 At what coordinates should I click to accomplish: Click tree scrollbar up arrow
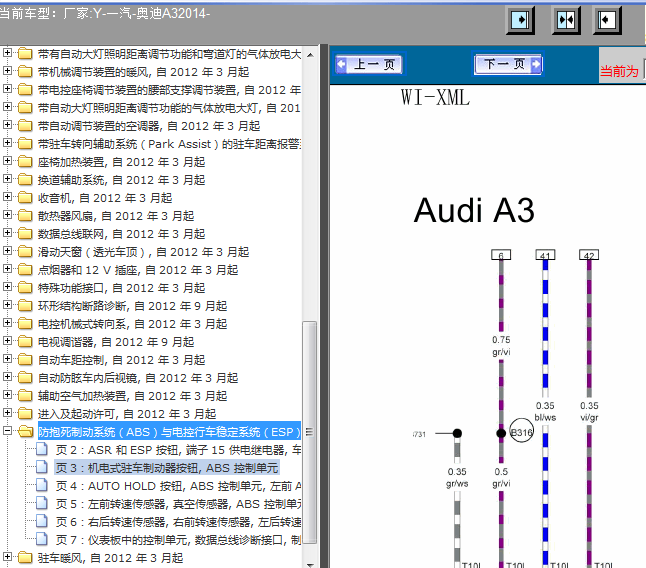(310, 54)
